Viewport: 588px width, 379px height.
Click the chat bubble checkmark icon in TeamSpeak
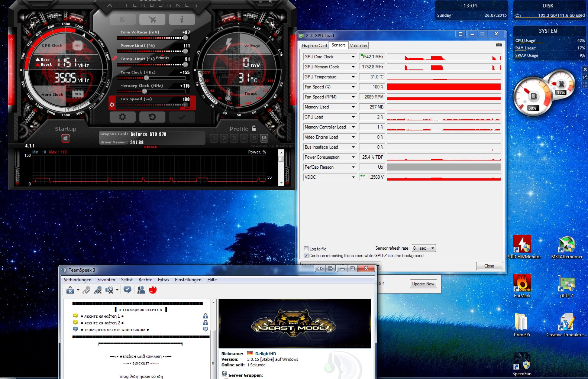coord(127,290)
